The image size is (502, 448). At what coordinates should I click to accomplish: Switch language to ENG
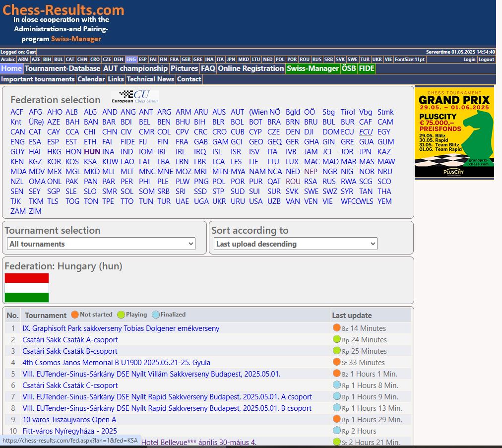(131, 60)
